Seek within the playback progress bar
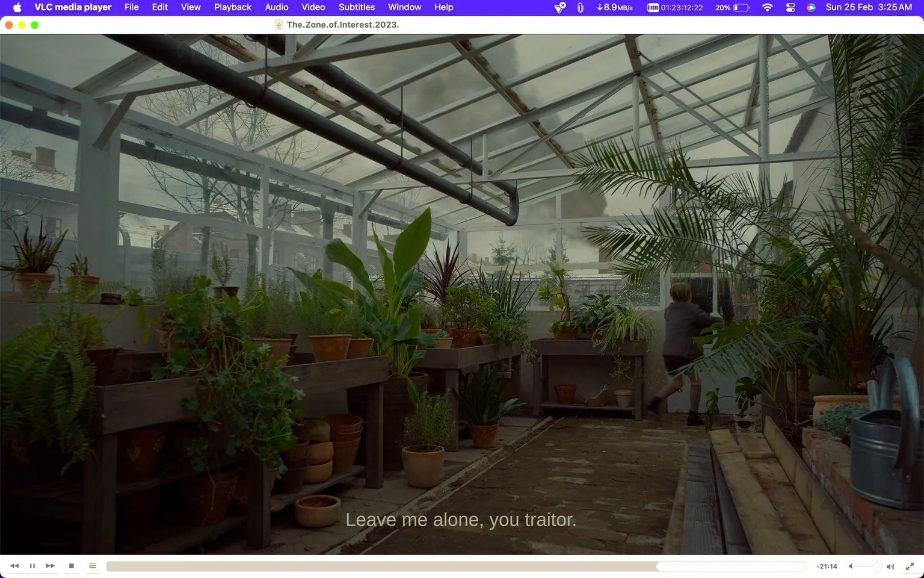This screenshot has width=924, height=578. click(456, 567)
